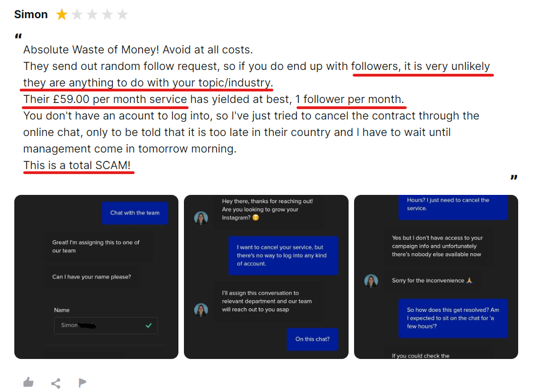This screenshot has height=392, width=538.
Task: Click the 'Can I have your name please?' message
Action: (91, 277)
